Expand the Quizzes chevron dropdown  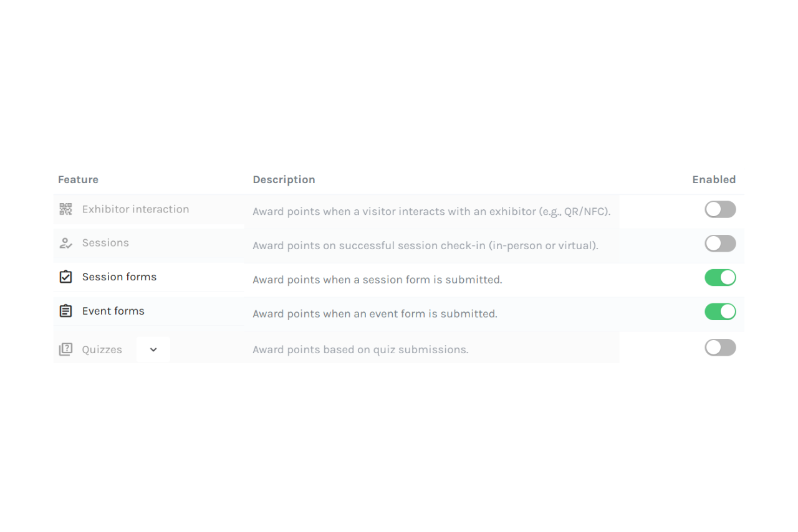(x=153, y=349)
